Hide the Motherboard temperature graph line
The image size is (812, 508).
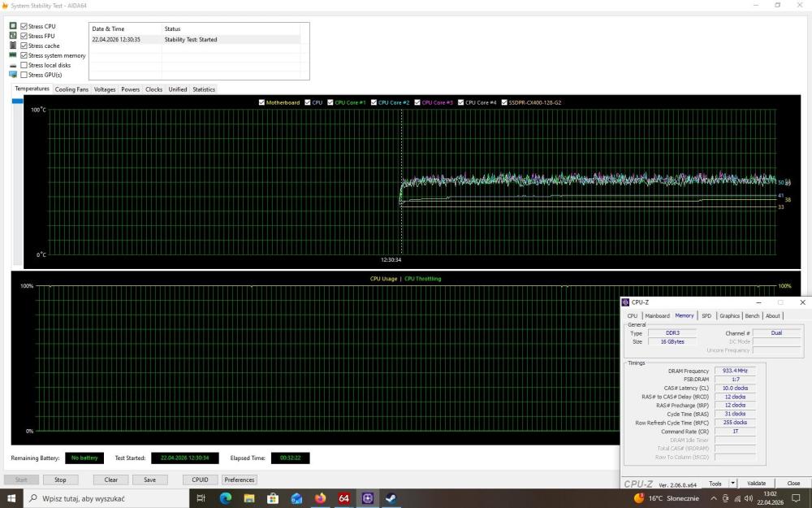[261, 102]
